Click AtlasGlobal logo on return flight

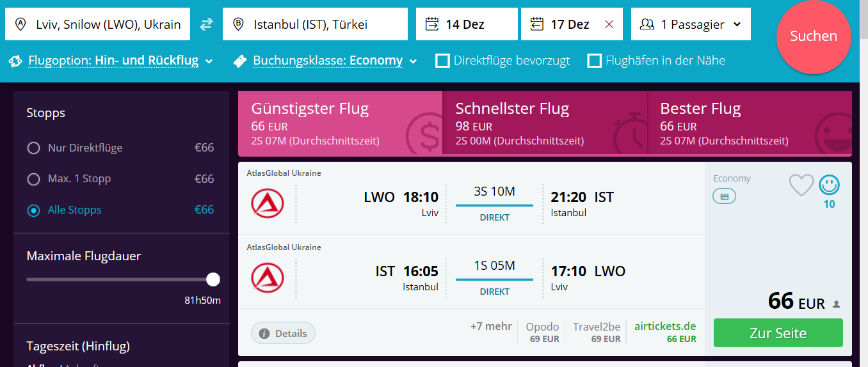(268, 277)
